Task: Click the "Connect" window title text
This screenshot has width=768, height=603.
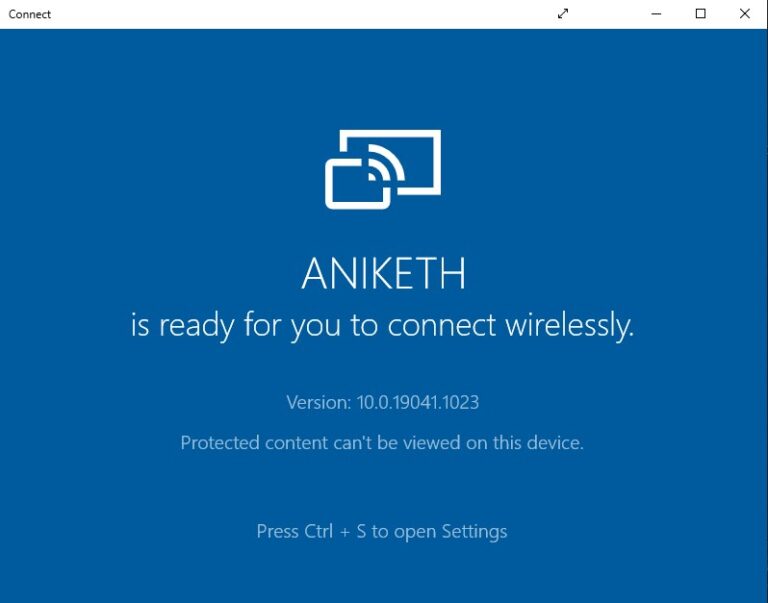Action: click(x=30, y=14)
